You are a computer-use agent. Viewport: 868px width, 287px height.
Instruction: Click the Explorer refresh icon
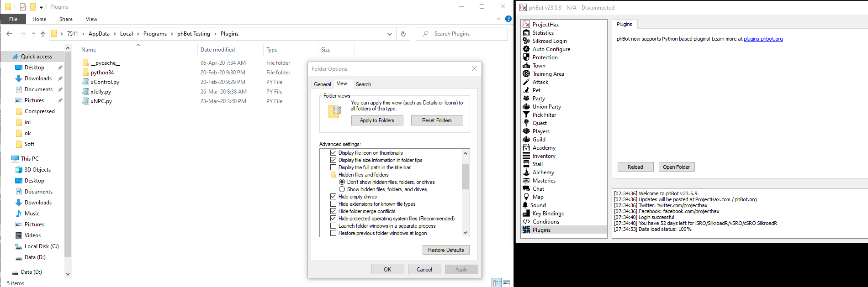[403, 34]
